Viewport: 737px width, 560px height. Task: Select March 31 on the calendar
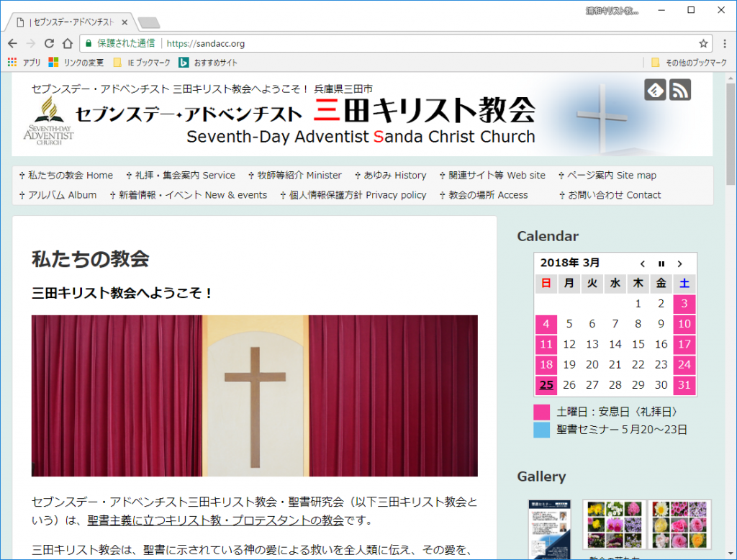pos(684,385)
